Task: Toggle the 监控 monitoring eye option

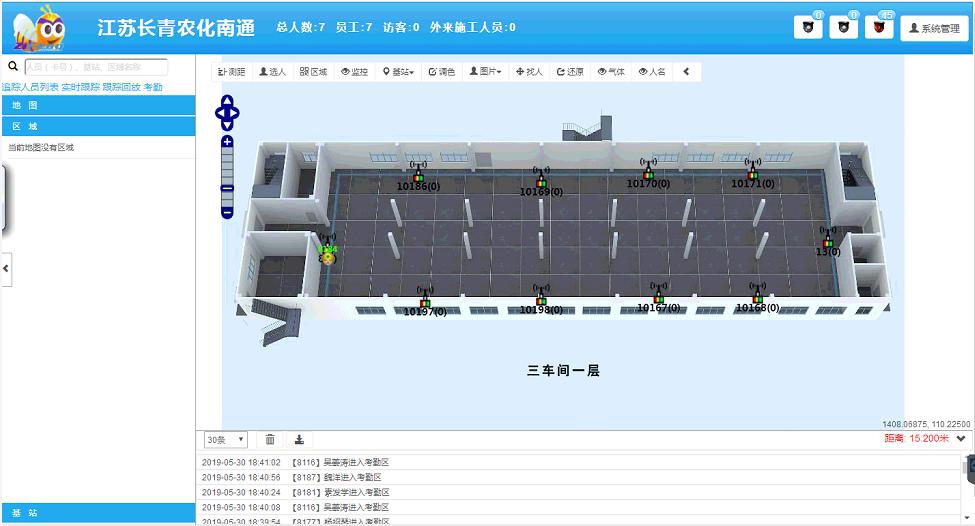Action: click(354, 72)
